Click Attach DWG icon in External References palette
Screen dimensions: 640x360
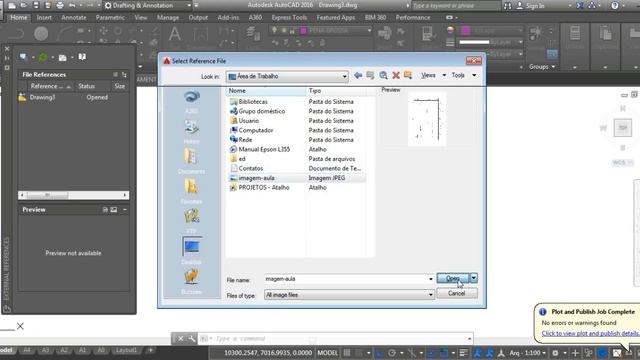click(23, 57)
